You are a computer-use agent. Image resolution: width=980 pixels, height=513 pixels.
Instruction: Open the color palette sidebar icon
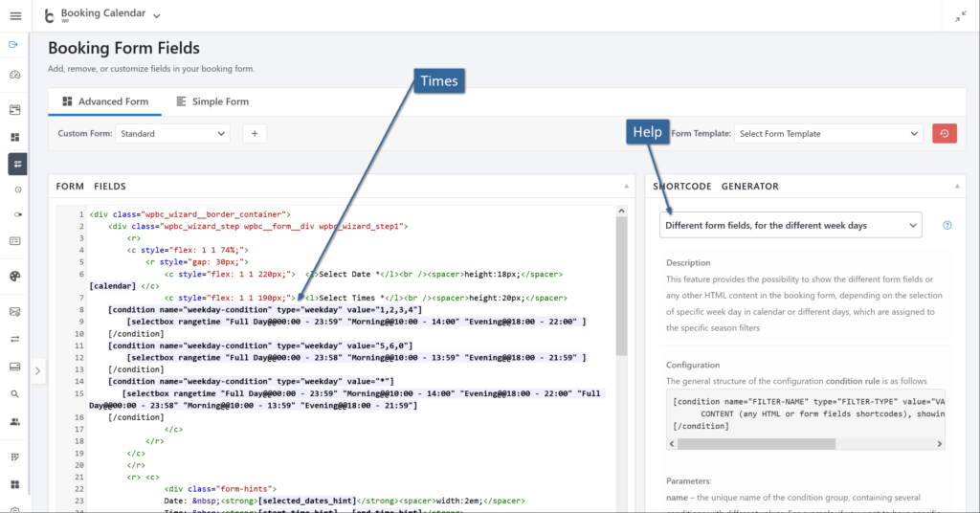click(x=15, y=277)
